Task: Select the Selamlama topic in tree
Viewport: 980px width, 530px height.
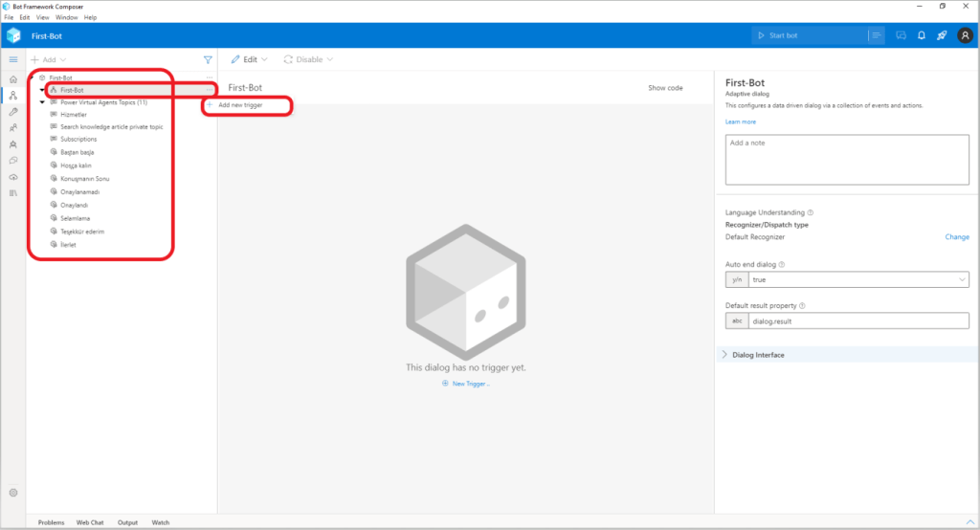Action: tap(74, 218)
